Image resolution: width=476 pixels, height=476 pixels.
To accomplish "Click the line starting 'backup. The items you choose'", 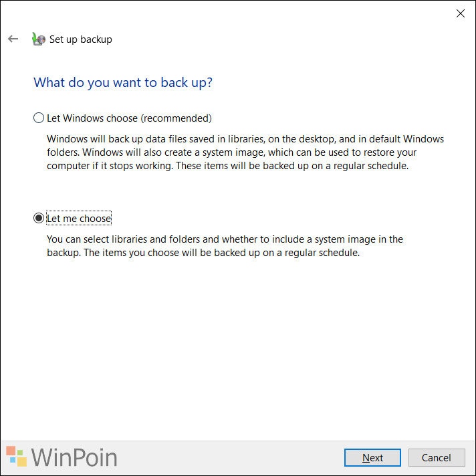I will (x=203, y=253).
